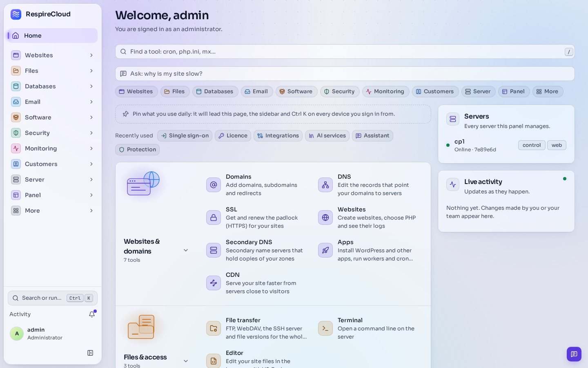Screen dimensions: 588x368
Task: Expand the Monitoring sidebar section
Action: (x=53, y=148)
